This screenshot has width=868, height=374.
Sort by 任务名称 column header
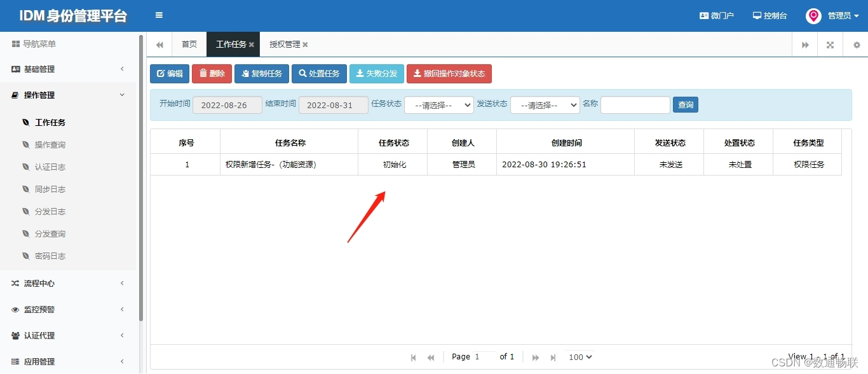(290, 142)
